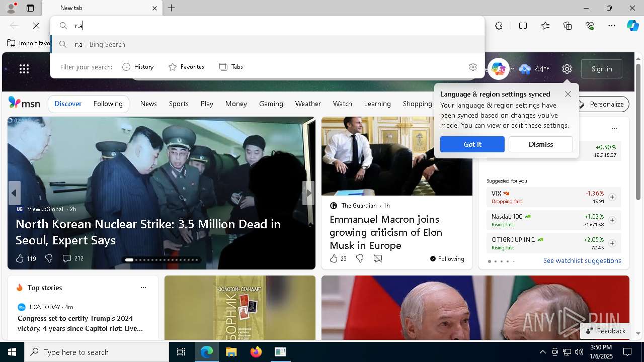Open the stamp collection book thumbnail
This screenshot has height=362, width=644.
coord(240,308)
